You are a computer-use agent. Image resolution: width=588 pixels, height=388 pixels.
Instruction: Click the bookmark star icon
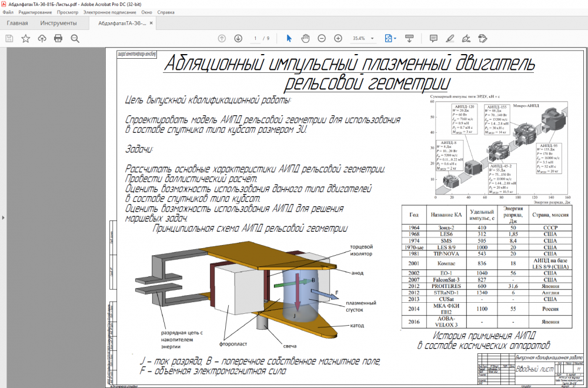(26, 38)
